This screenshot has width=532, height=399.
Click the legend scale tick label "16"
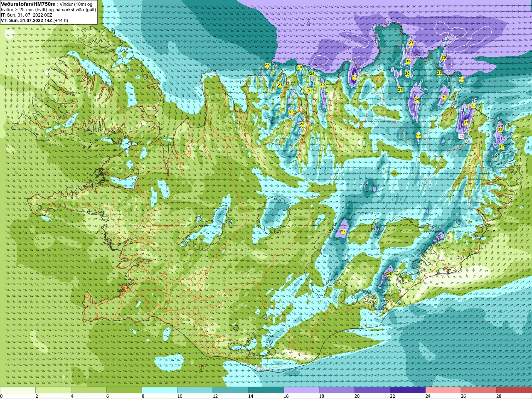coord(286,396)
